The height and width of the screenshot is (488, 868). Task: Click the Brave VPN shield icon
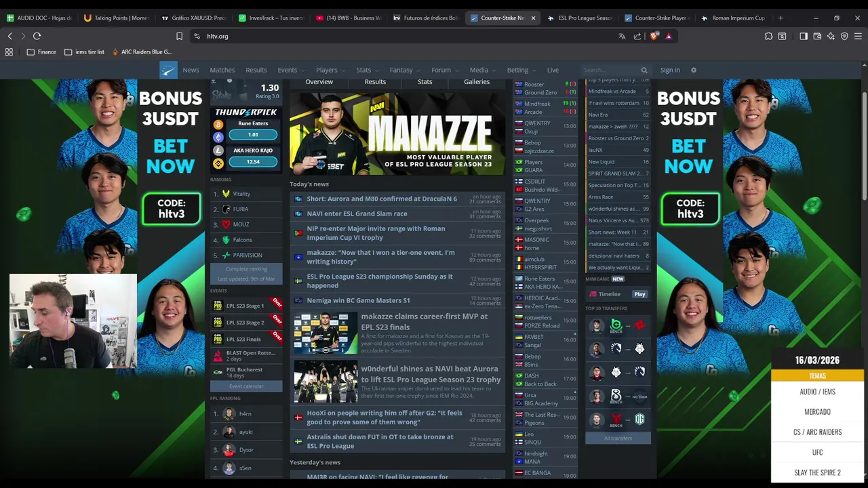pos(844,36)
